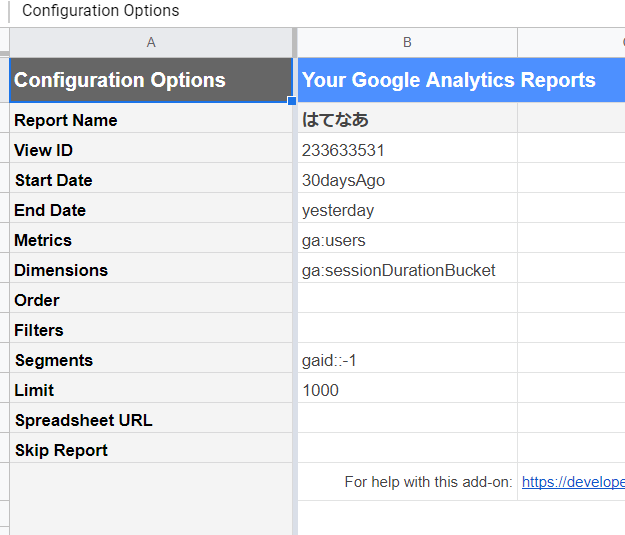625x535 pixels.
Task: Select the 30daysAgo value cell
Action: 407,178
